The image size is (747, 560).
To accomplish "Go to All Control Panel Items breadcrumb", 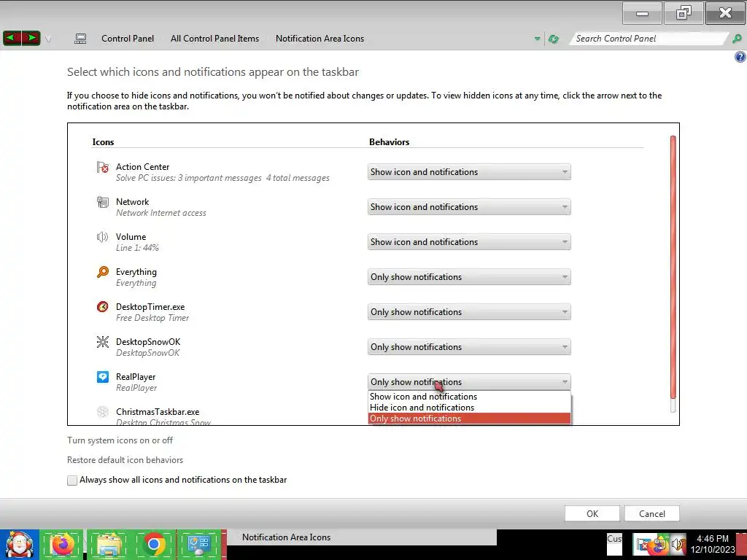I will (x=215, y=39).
